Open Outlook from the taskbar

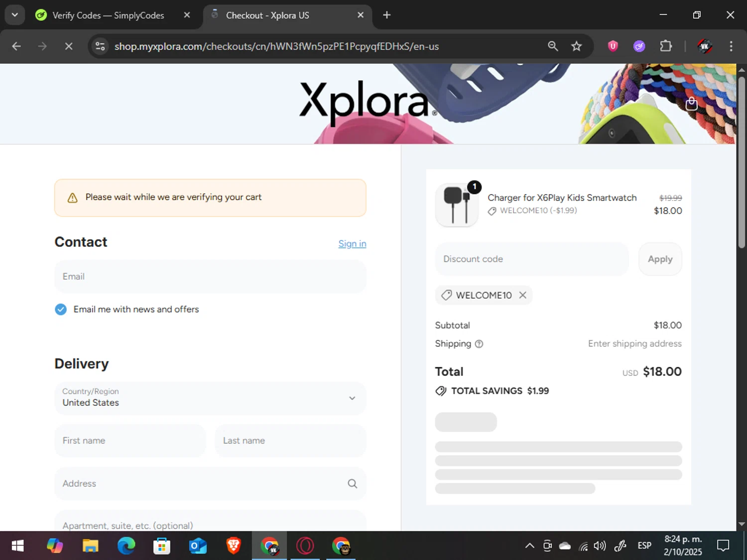[x=198, y=546]
